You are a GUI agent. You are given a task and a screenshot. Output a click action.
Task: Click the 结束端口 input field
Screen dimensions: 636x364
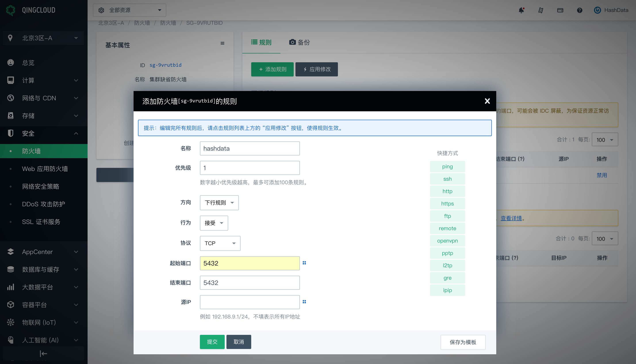tap(249, 282)
